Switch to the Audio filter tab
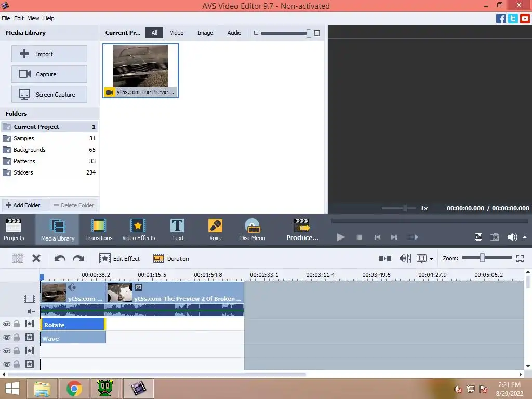532x399 pixels. pos(234,33)
